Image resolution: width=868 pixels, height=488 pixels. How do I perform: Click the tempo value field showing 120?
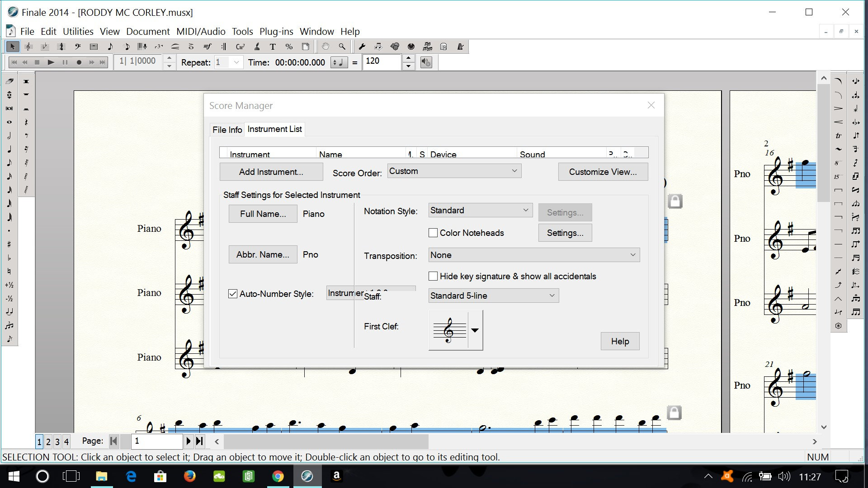381,61
